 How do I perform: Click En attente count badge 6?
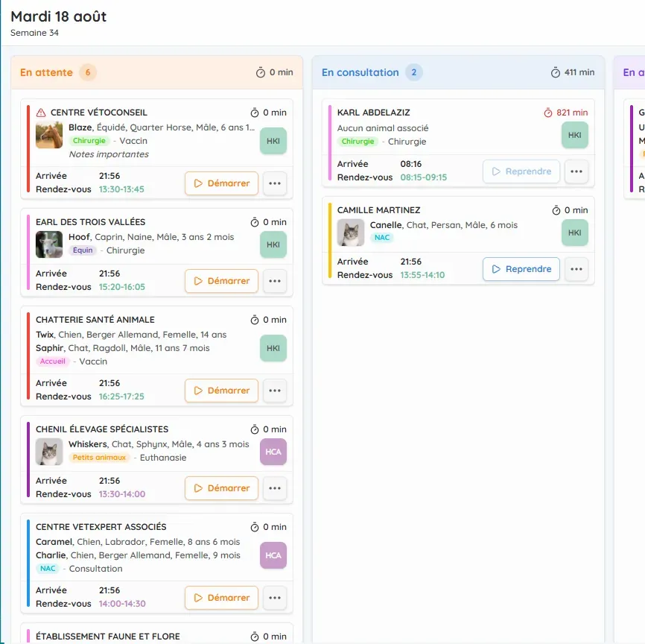pos(88,72)
